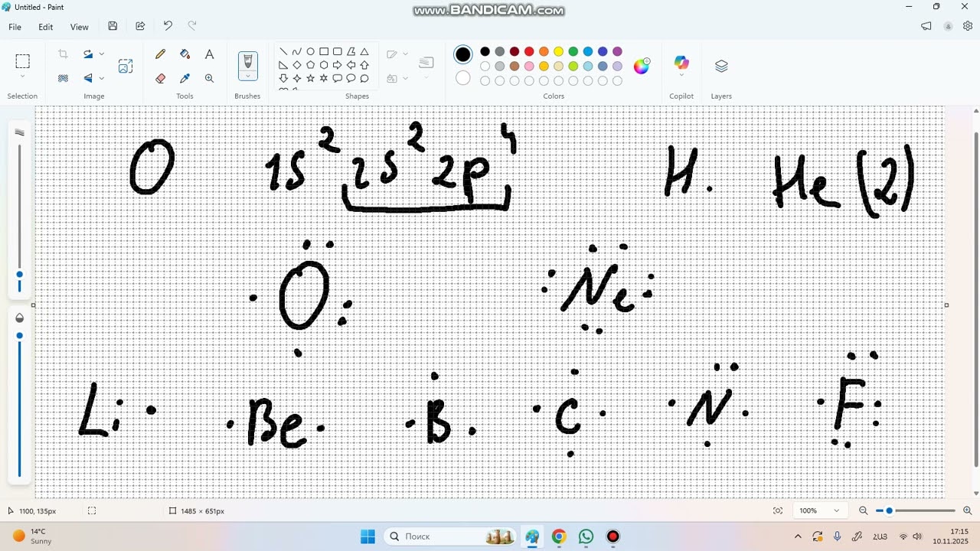The width and height of the screenshot is (980, 551).
Task: Click the zoom in plus button
Action: coord(968,510)
